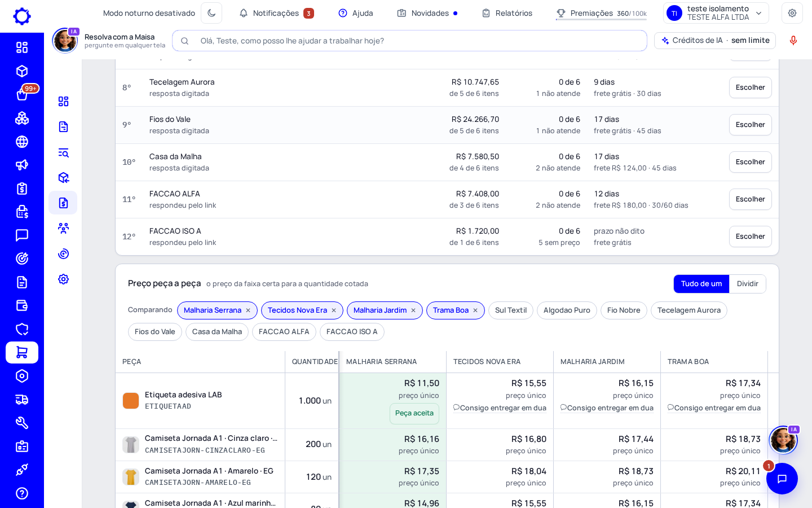Choose supplier Tecelagem Aurora with Escolher
This screenshot has height=508, width=812.
tap(750, 87)
